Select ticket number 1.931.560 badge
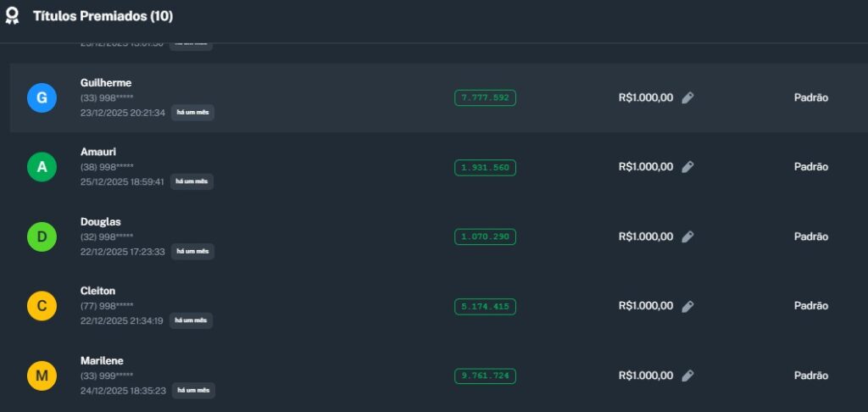 point(485,168)
